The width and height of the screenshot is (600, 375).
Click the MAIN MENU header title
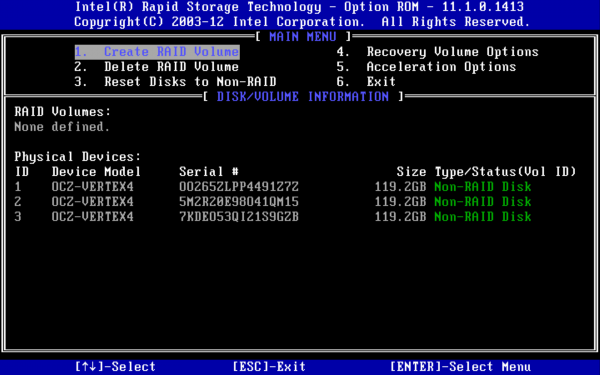pos(303,37)
